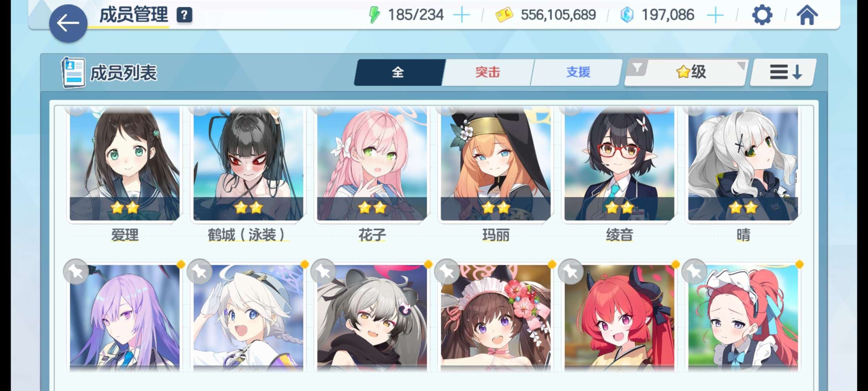This screenshot has width=868, height=391.
Task: Switch to the 突击 tab
Action: (x=488, y=72)
